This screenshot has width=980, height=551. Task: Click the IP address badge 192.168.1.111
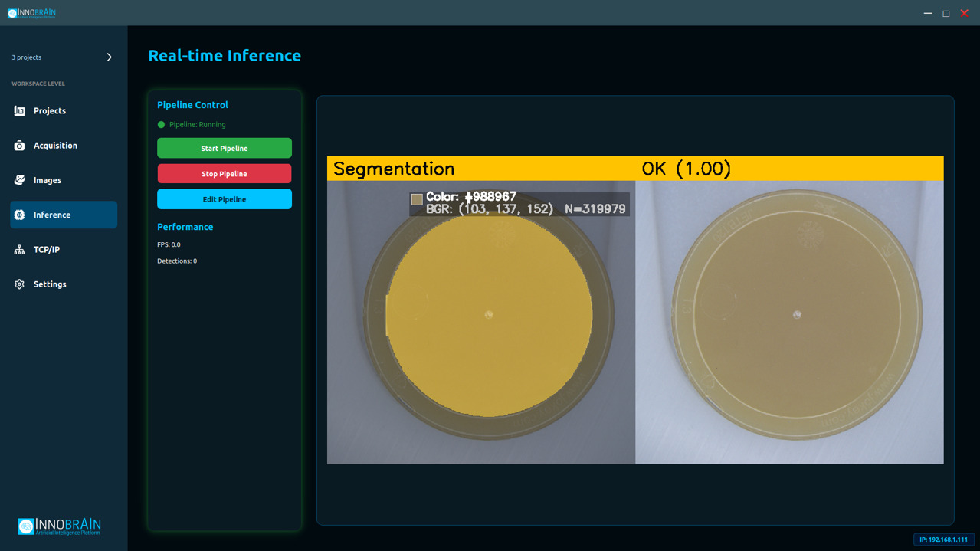pos(943,540)
